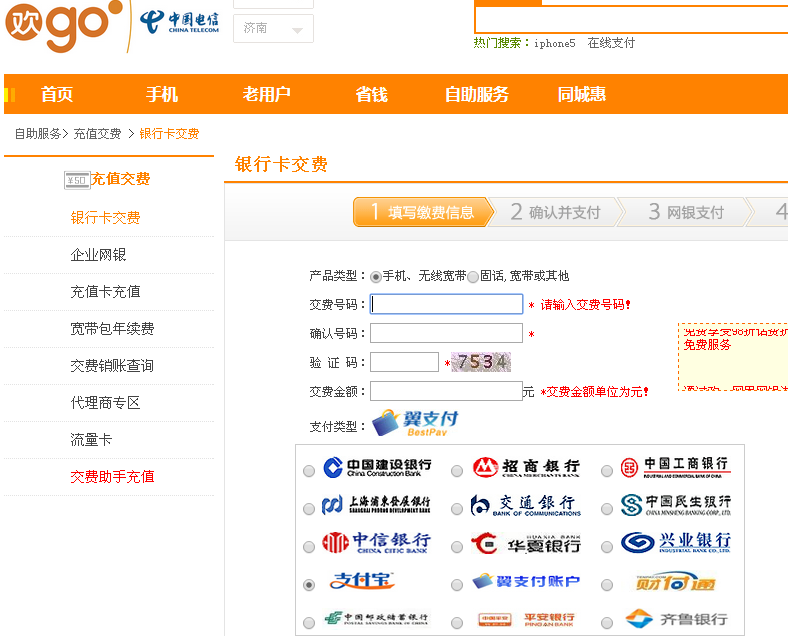
Task: Open the 老用户 nav tab
Action: click(266, 94)
